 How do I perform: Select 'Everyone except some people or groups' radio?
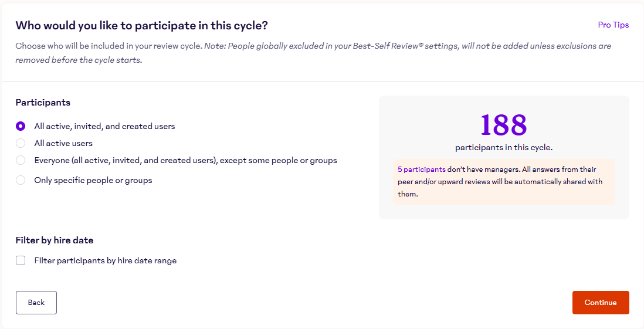tap(21, 160)
